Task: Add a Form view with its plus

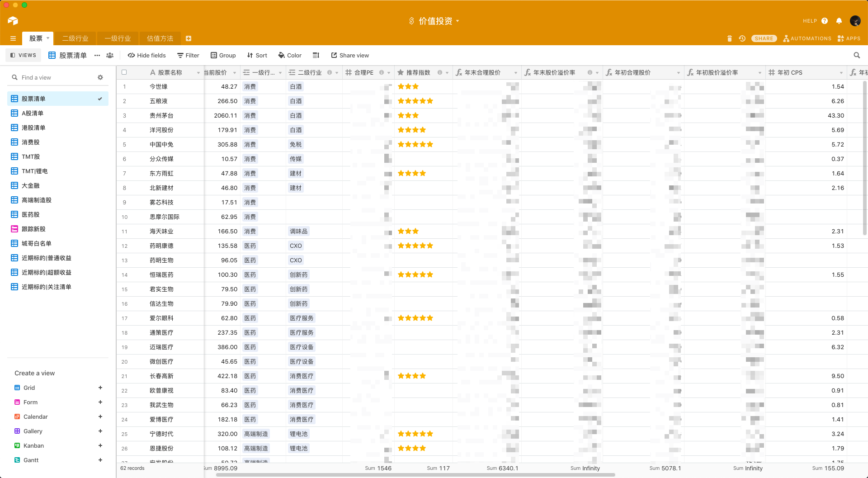Action: [x=100, y=402]
